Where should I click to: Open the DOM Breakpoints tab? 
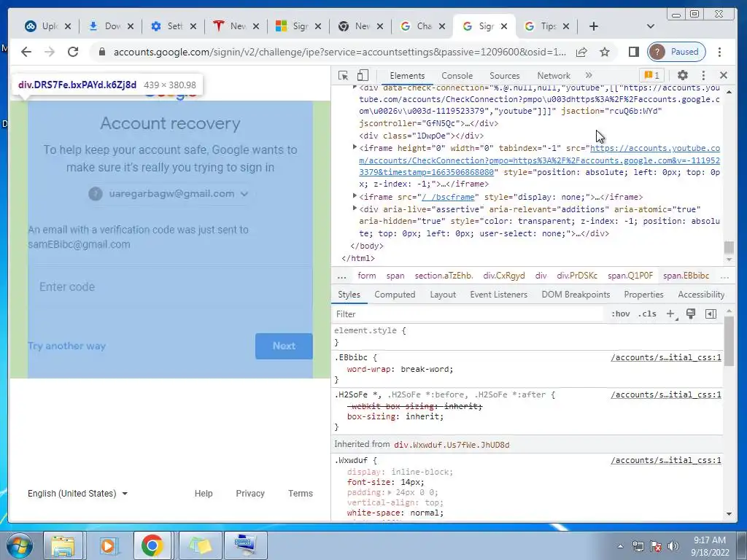[576, 295]
